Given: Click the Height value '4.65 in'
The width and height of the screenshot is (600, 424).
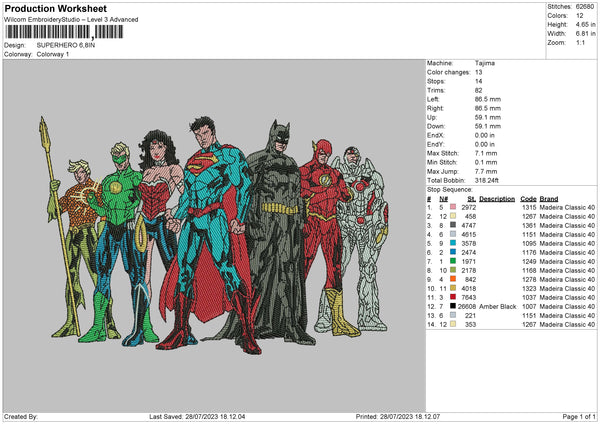Looking at the screenshot, I should coord(585,24).
